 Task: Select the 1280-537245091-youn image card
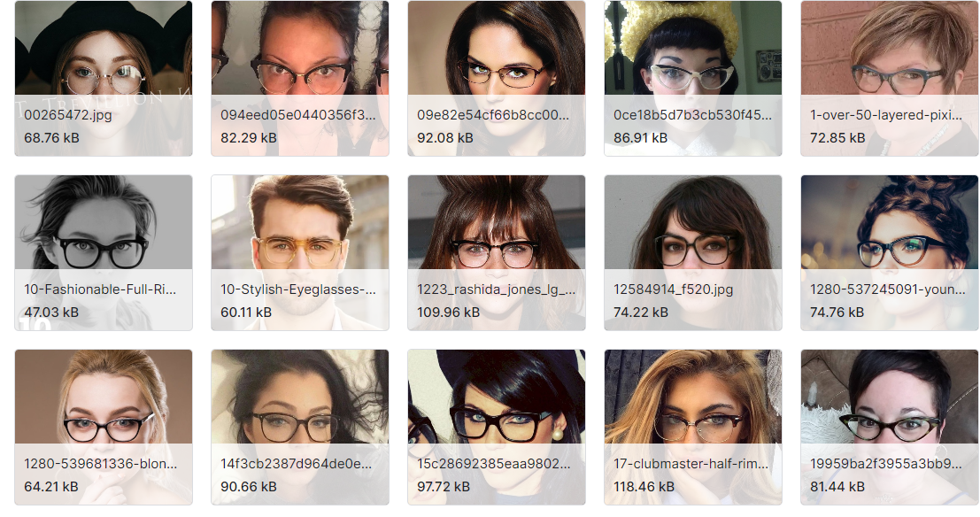890,252
